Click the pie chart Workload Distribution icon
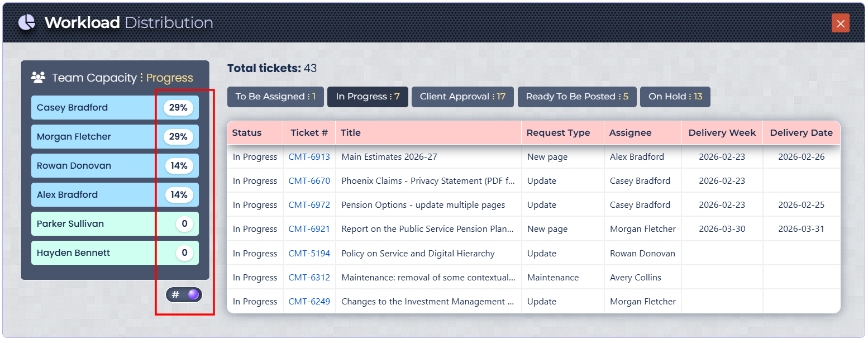This screenshot has width=868, height=343. point(27,22)
